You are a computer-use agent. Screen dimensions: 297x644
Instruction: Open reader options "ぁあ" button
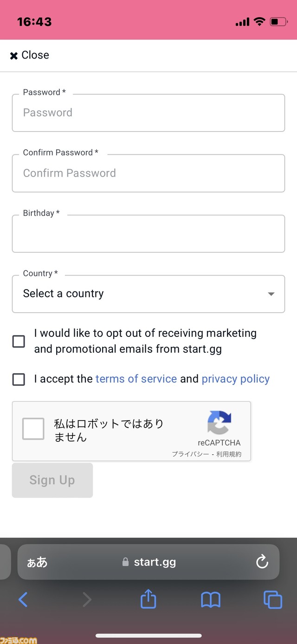tap(37, 562)
